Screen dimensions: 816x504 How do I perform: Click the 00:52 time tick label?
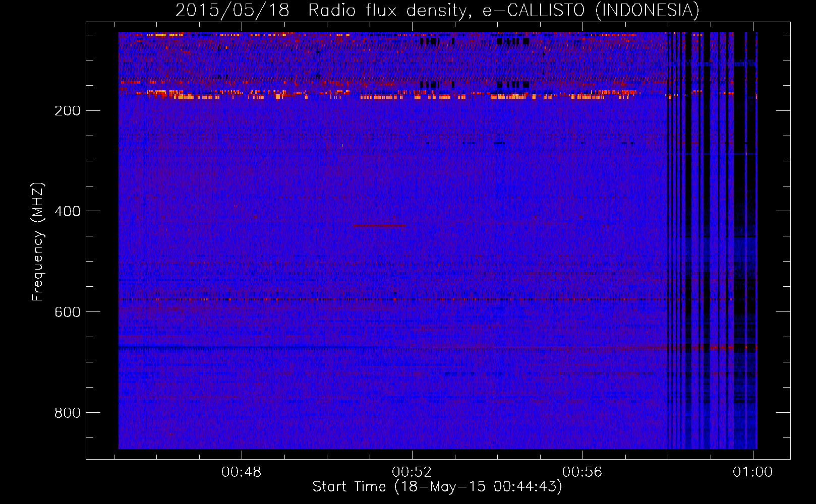[x=412, y=472]
